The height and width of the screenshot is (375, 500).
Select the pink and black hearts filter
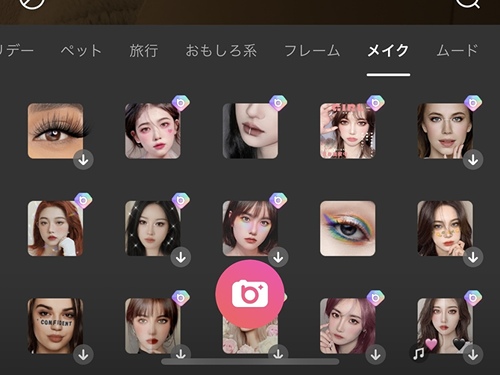(445, 326)
